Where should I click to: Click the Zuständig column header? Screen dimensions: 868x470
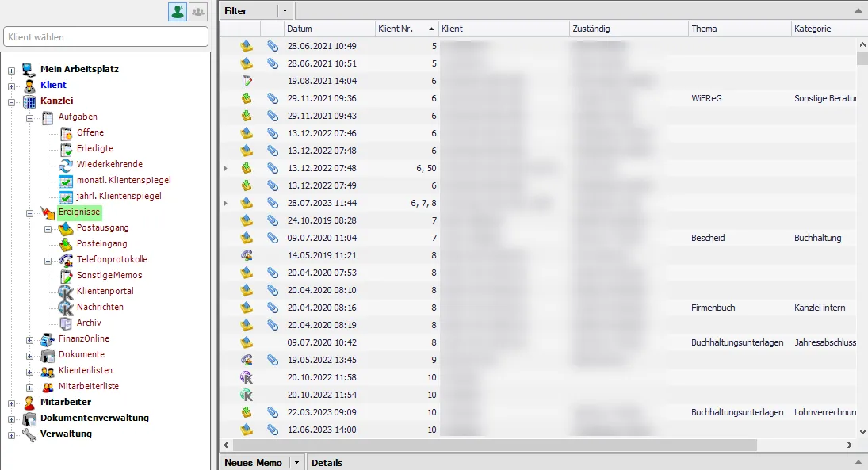coord(629,29)
